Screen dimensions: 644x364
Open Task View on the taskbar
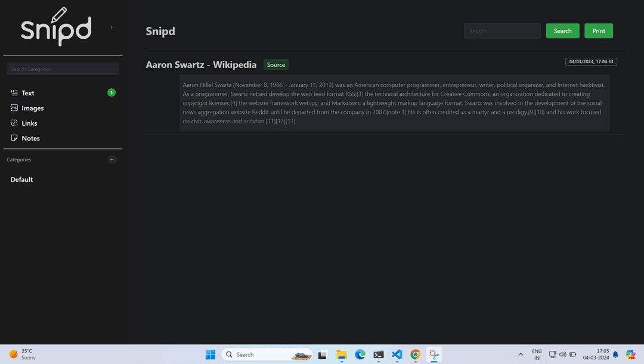click(x=323, y=354)
